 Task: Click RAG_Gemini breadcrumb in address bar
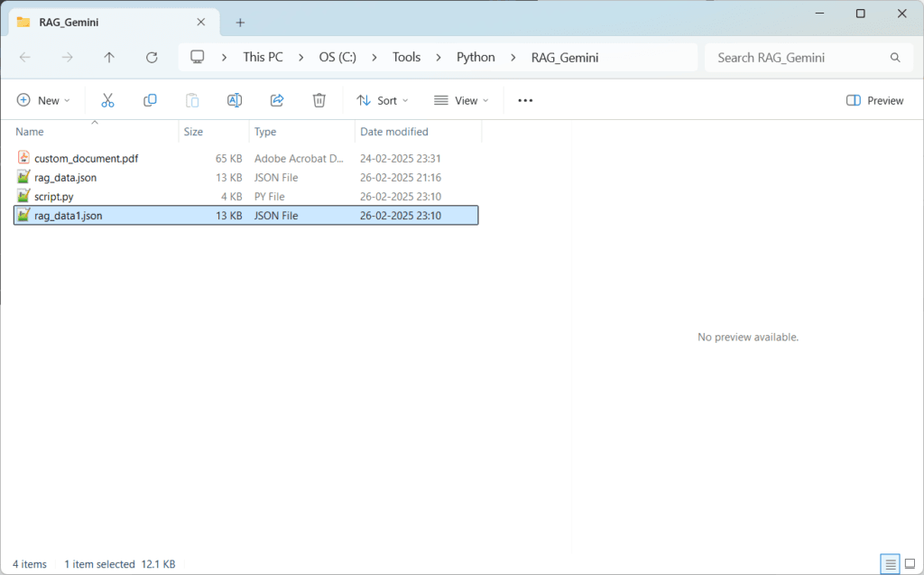pyautogui.click(x=565, y=57)
